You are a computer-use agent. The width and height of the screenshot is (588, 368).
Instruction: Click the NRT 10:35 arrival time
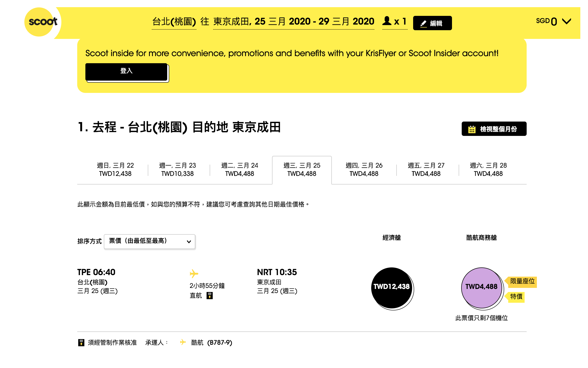pyautogui.click(x=277, y=272)
